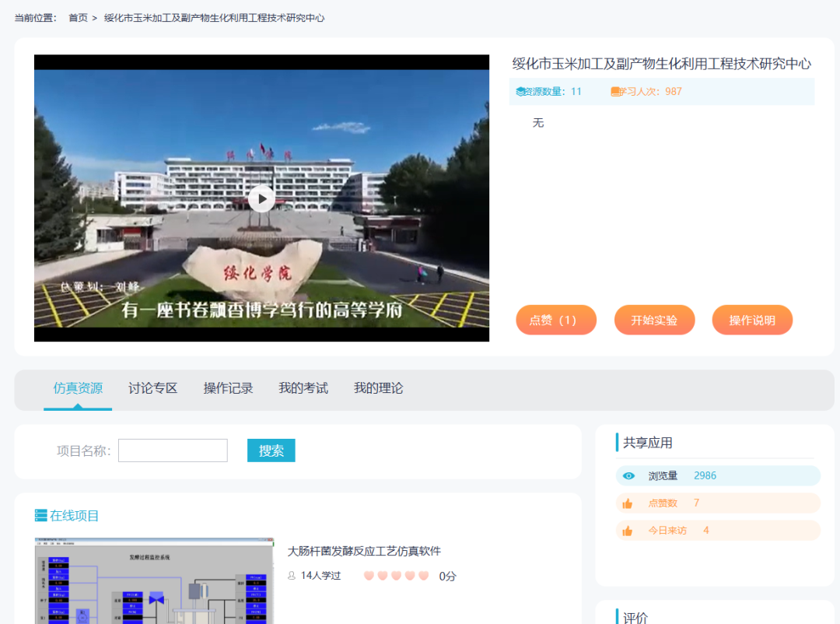Screen dimensions: 840x624
Task: Click the 开始实验 button
Action: pos(654,320)
